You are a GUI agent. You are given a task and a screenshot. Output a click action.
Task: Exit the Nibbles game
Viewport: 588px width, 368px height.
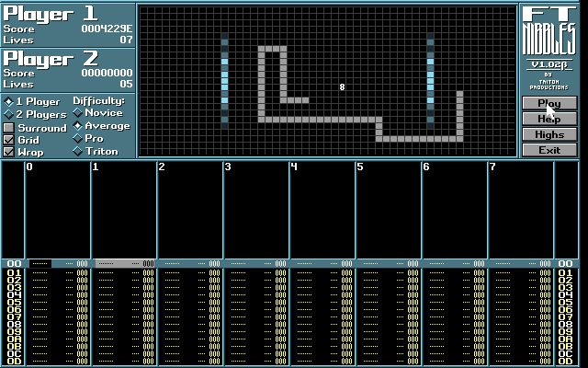tap(549, 150)
